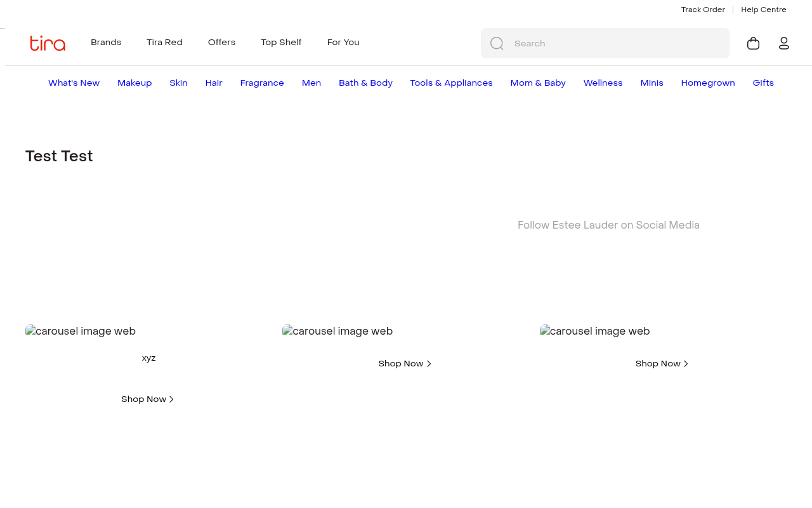Go to Wellness category

(603, 83)
